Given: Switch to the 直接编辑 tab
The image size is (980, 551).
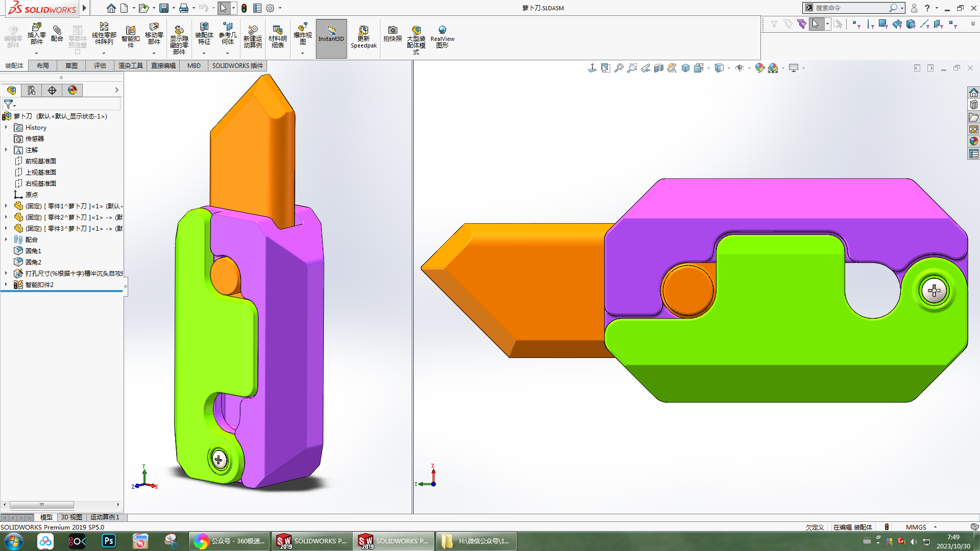Looking at the screenshot, I should point(163,66).
